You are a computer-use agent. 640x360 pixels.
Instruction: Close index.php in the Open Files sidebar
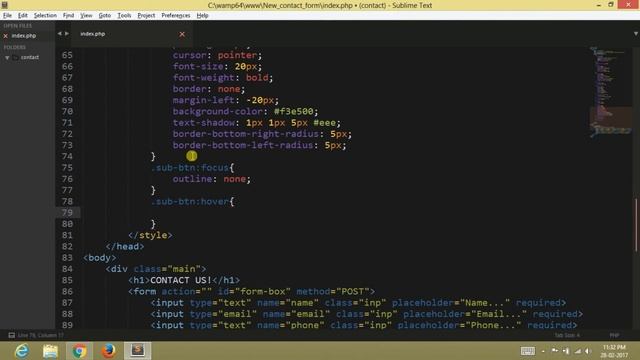point(6,36)
